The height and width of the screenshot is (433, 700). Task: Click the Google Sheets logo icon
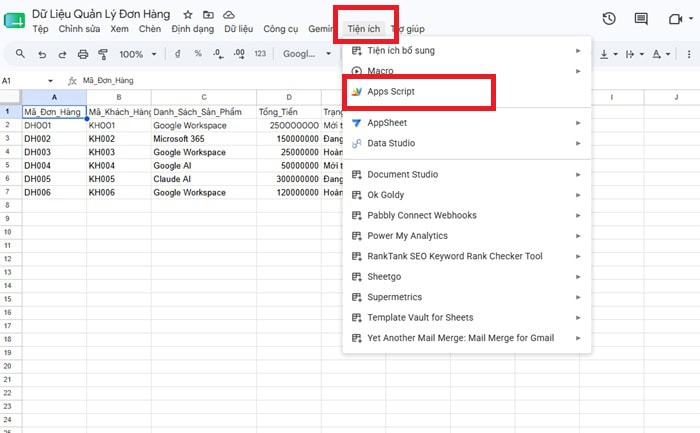point(14,21)
